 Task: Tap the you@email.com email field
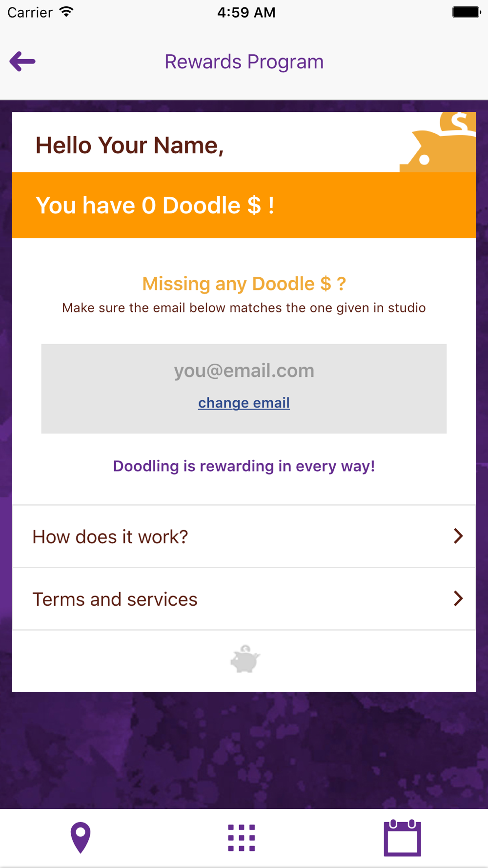point(244,371)
